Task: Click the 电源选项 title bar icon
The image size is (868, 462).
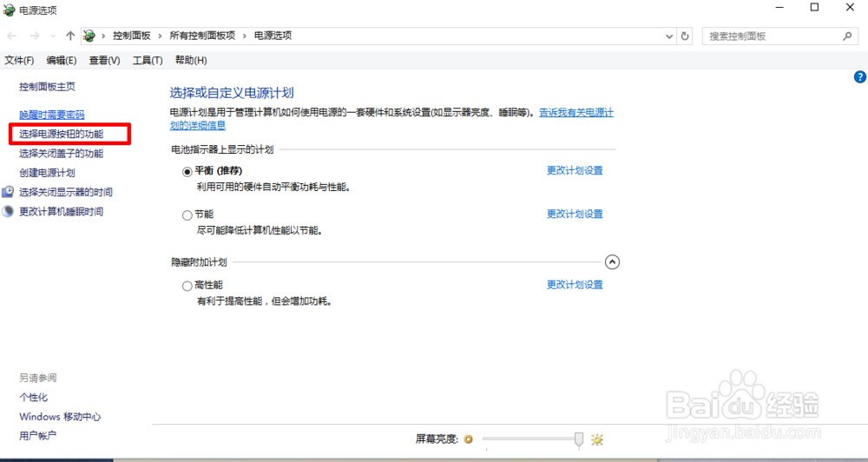Action: tap(9, 10)
